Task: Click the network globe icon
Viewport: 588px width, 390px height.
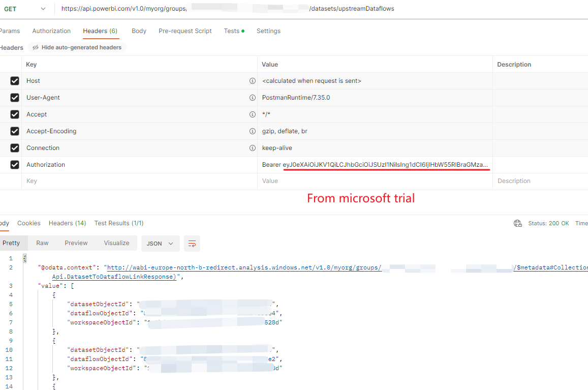Action: [x=518, y=223]
